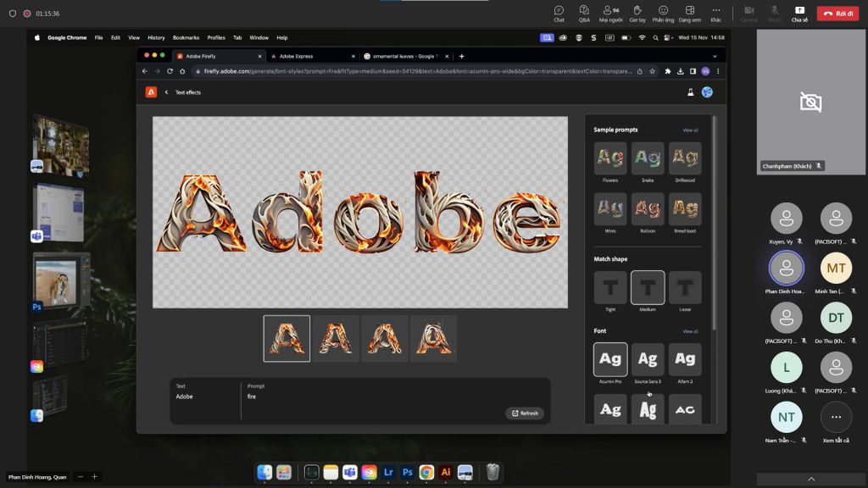The image size is (868, 488).
Task: Show the participants list (Mọi người)
Action: coord(610,14)
